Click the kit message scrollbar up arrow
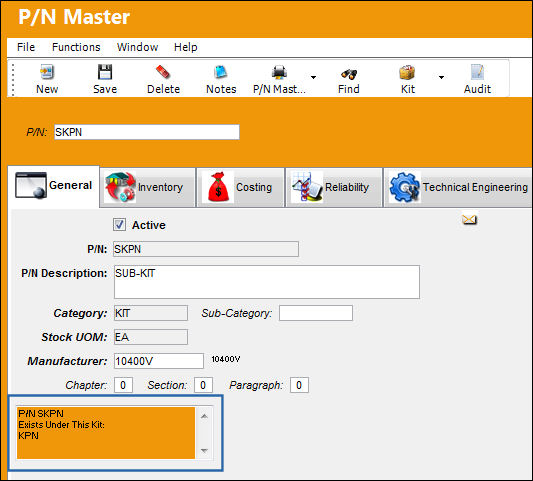This screenshot has width=533, height=481. [x=204, y=416]
